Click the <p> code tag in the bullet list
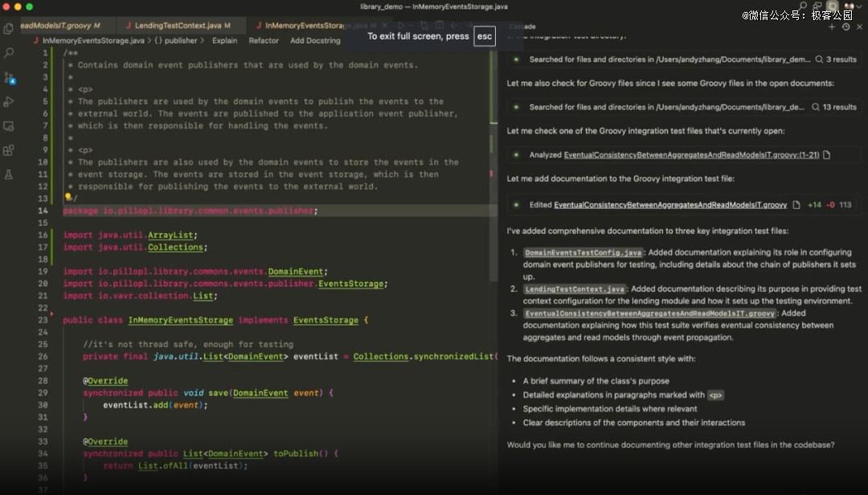This screenshot has height=495, width=868. 716,395
